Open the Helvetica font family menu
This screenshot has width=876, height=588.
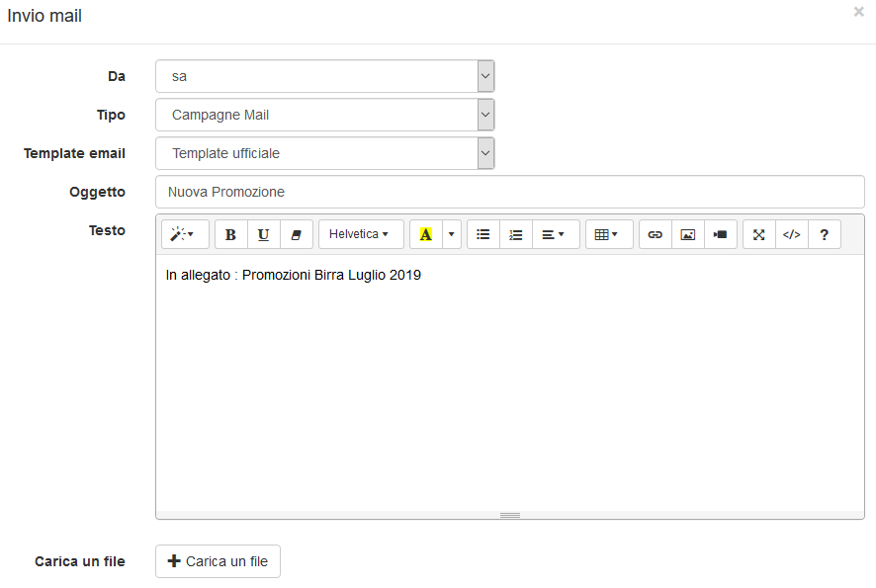coord(360,234)
